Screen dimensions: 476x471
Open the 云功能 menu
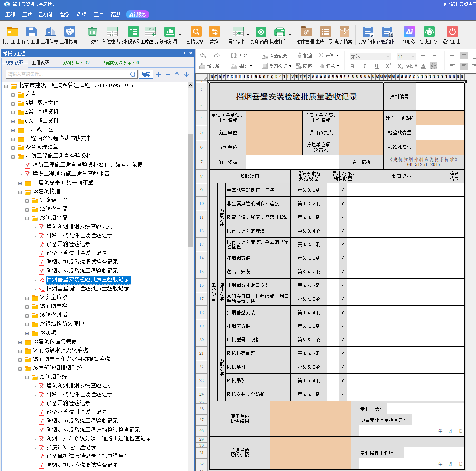tap(46, 14)
